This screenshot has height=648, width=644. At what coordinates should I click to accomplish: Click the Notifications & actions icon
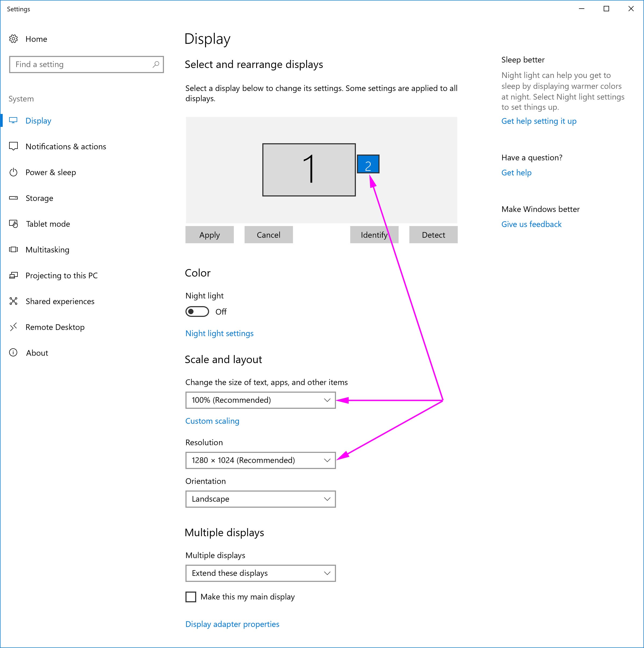coord(13,146)
